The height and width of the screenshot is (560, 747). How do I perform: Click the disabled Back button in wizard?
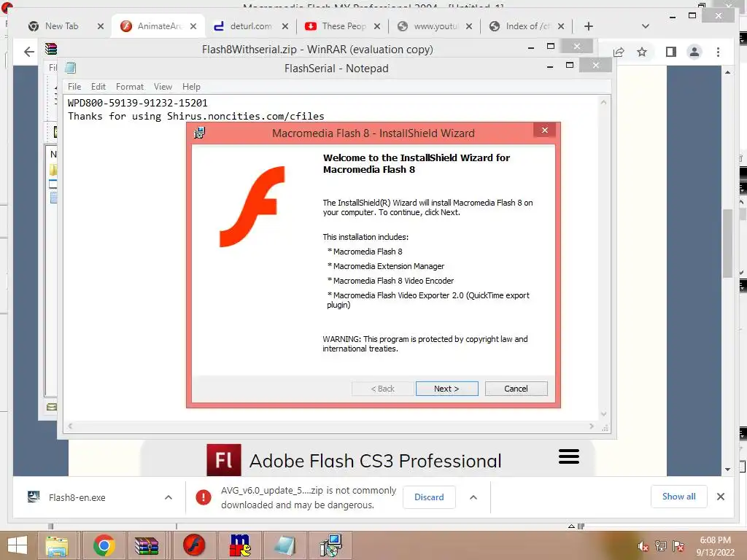(382, 389)
